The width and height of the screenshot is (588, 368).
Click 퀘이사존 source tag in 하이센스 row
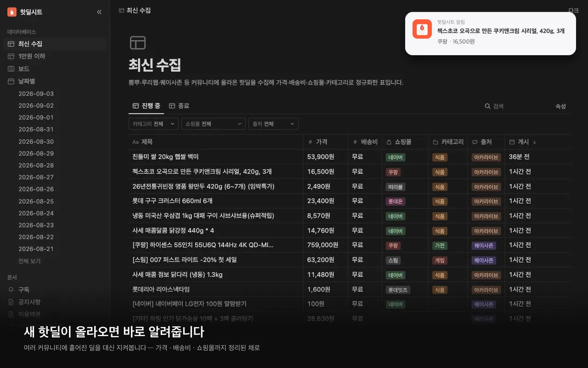[x=484, y=246]
